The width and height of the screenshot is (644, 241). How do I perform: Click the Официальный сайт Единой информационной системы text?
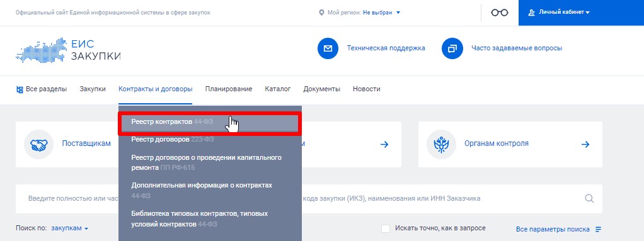point(113,13)
